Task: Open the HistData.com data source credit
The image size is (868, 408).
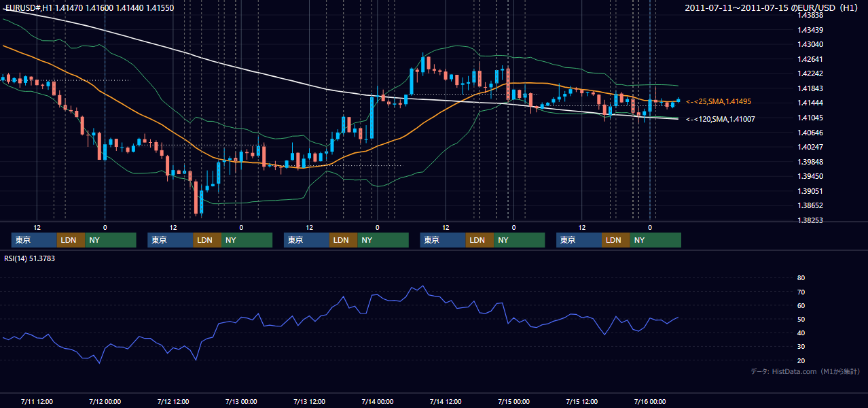Action: pyautogui.click(x=806, y=371)
